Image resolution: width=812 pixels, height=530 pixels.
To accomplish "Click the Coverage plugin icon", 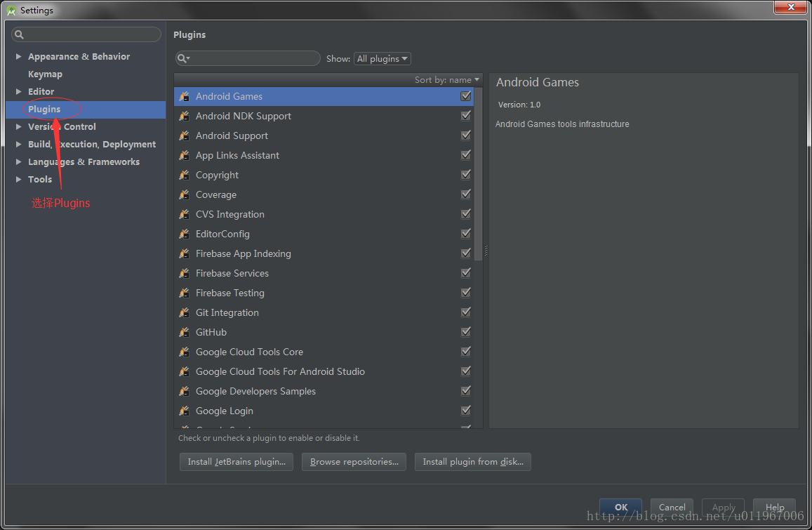I will pos(184,194).
